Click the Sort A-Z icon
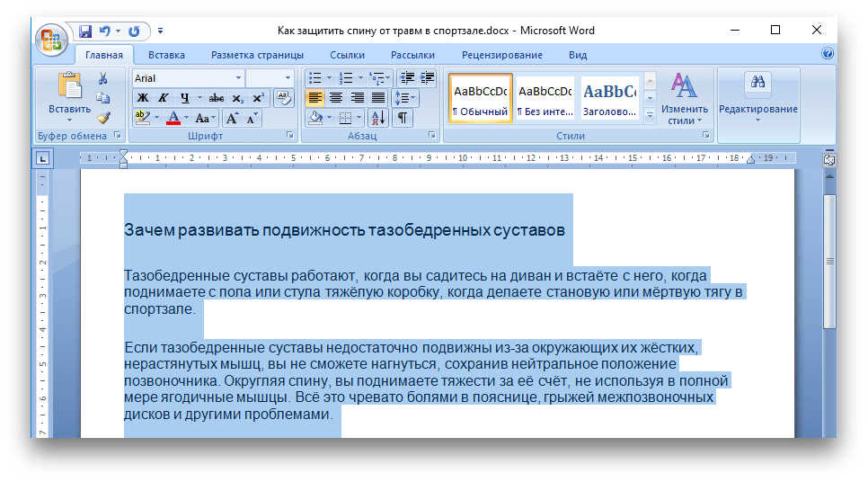 [378, 118]
